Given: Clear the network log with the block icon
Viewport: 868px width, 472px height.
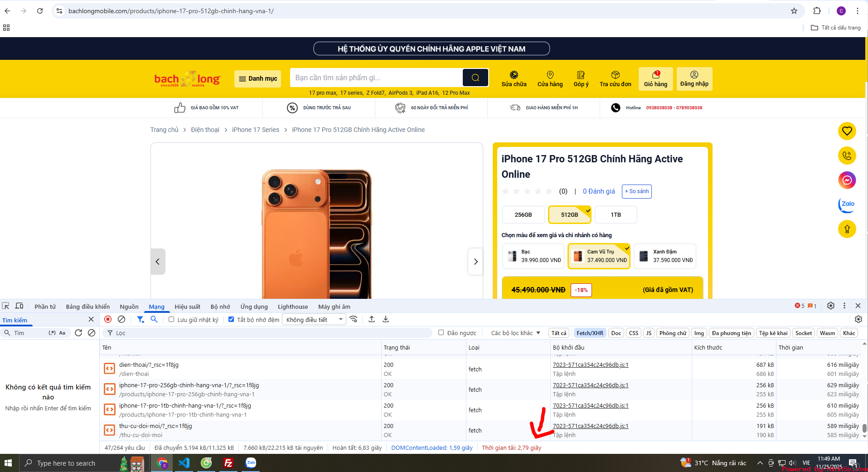Looking at the screenshot, I should pos(121,319).
